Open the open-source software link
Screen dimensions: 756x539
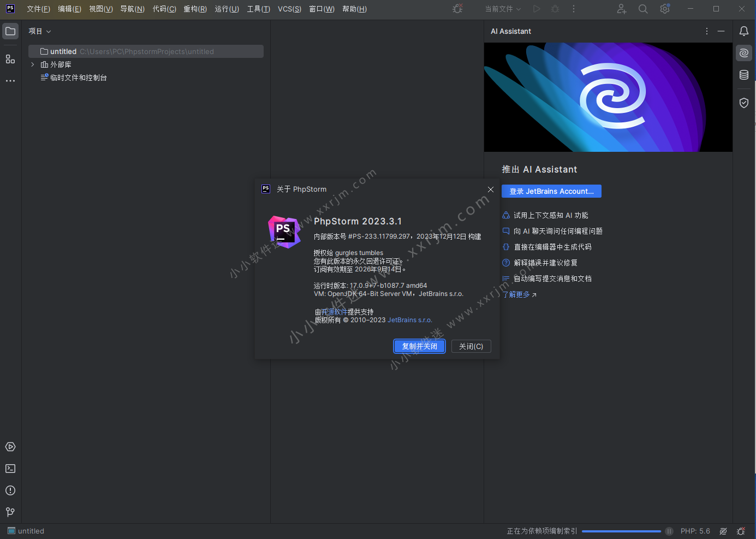tap(334, 312)
